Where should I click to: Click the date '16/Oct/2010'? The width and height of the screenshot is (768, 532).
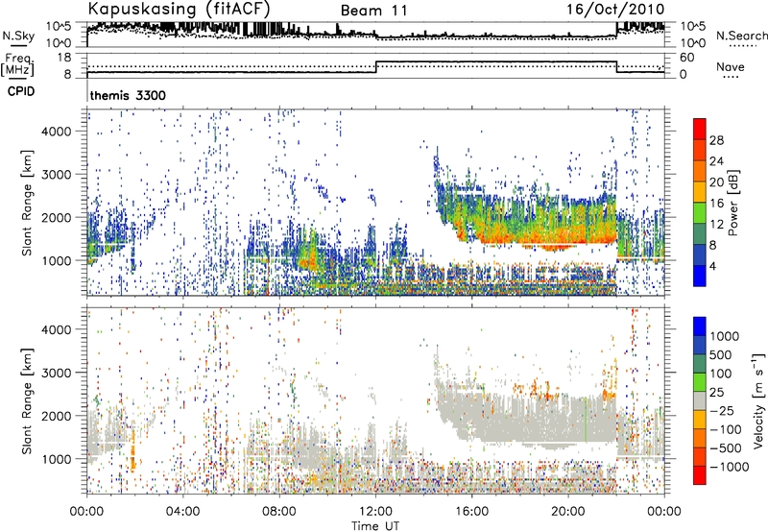[x=615, y=10]
